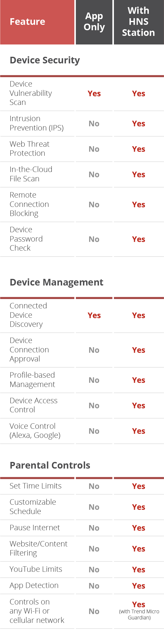
Task: Click App Only No for Web Threat Protection
Action: 94,149
